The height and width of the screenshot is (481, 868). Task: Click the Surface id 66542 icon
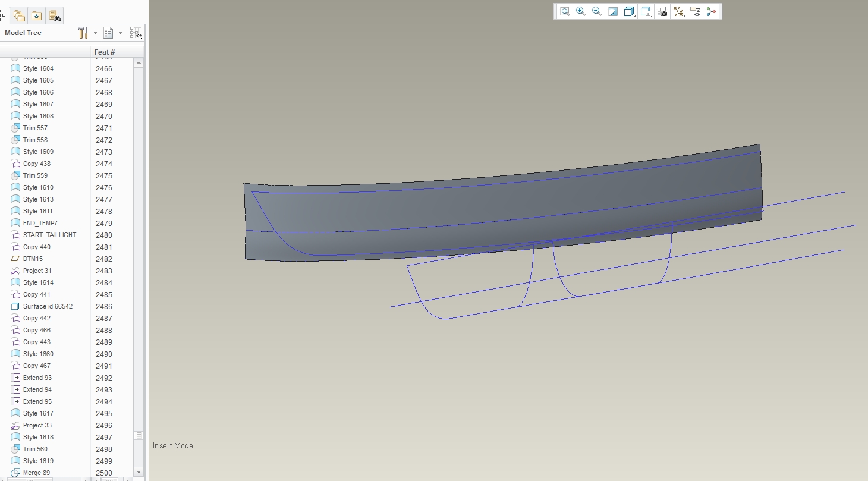[x=15, y=306]
